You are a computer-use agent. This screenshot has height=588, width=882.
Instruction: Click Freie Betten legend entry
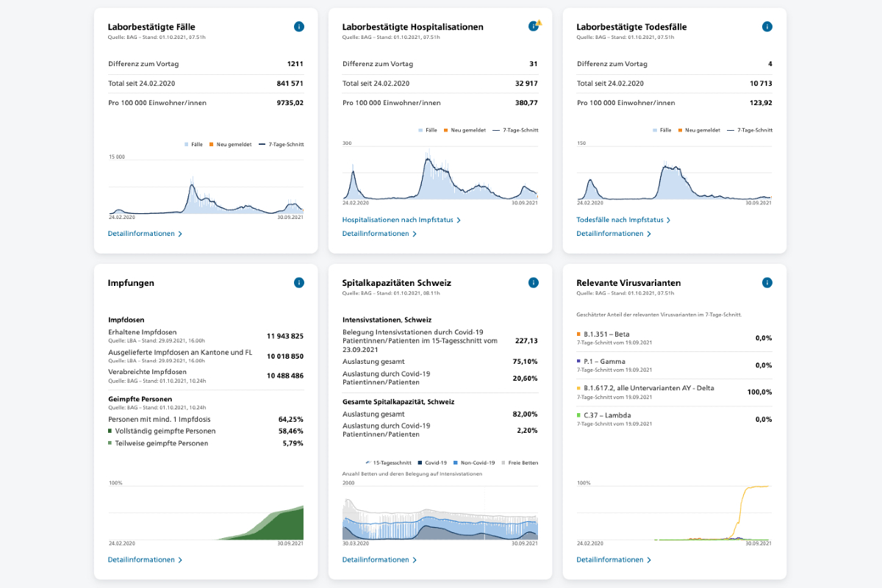520,463
